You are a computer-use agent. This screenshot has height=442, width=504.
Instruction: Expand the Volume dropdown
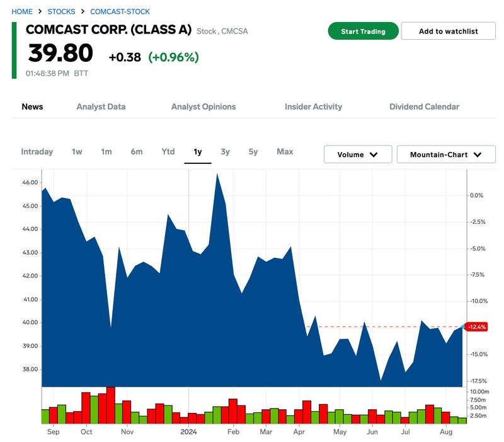(x=358, y=154)
